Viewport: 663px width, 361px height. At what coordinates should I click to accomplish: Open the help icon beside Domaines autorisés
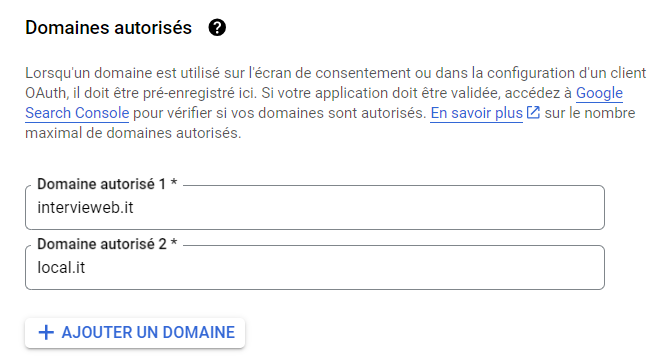(217, 28)
